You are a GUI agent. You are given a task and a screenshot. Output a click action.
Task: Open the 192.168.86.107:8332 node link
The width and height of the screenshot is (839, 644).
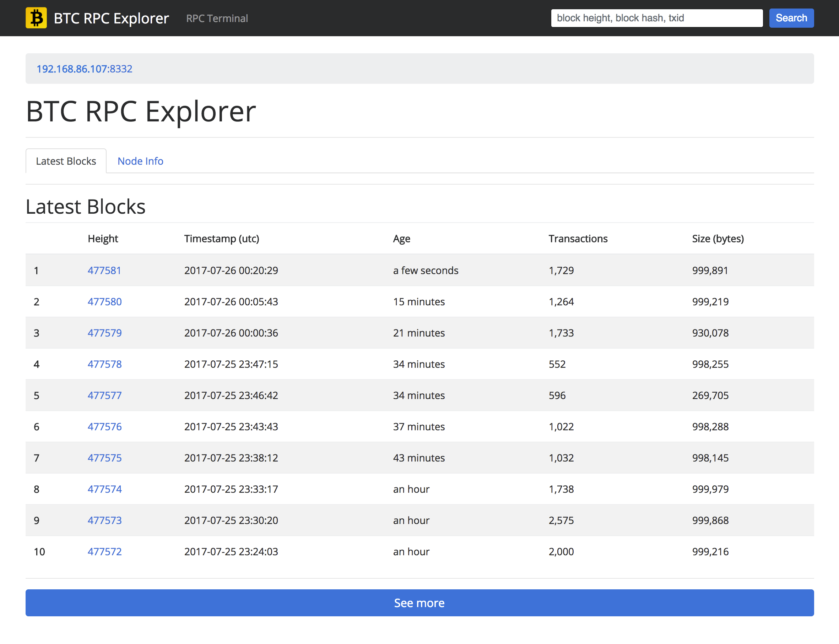(84, 69)
